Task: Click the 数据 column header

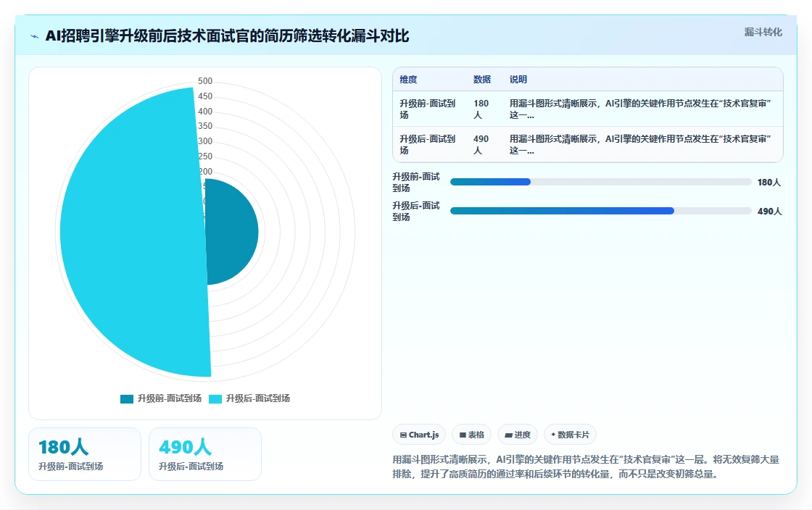Action: 481,79
